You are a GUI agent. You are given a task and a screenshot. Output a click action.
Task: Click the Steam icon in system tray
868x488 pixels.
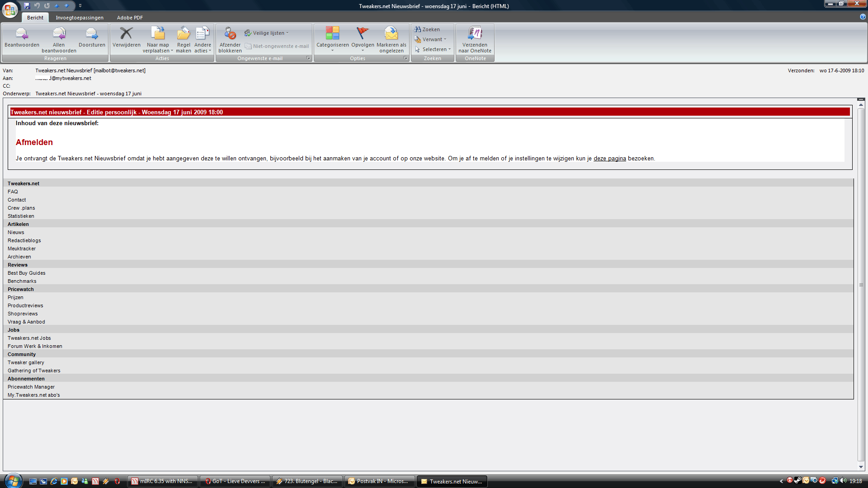click(798, 481)
